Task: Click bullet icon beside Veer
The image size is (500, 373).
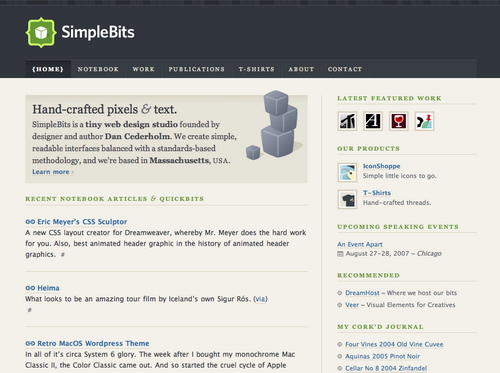Action: click(x=340, y=305)
